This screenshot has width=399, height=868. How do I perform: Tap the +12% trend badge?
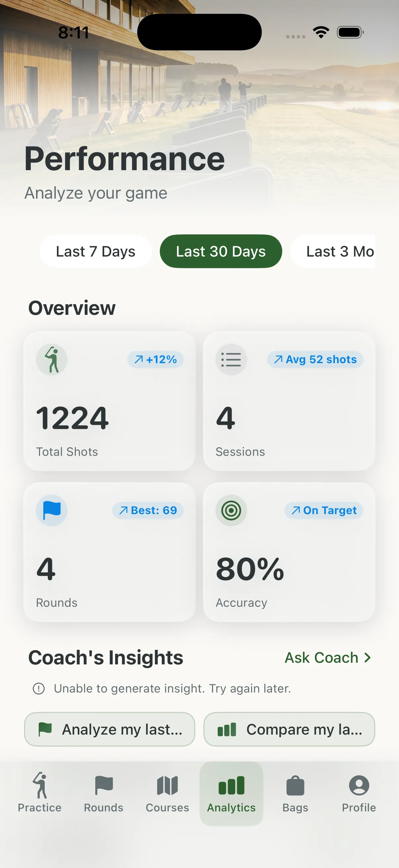click(x=155, y=360)
